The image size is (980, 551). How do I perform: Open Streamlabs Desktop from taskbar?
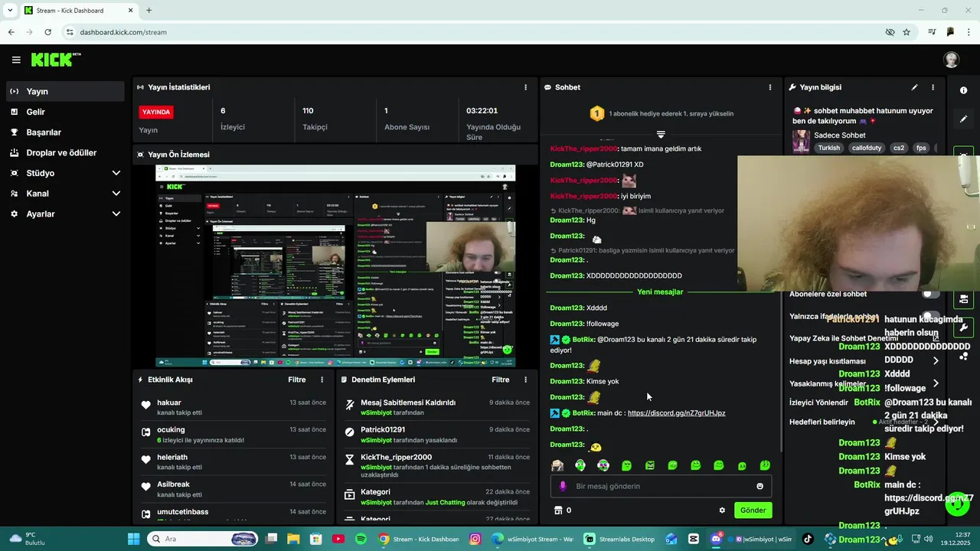(x=619, y=539)
